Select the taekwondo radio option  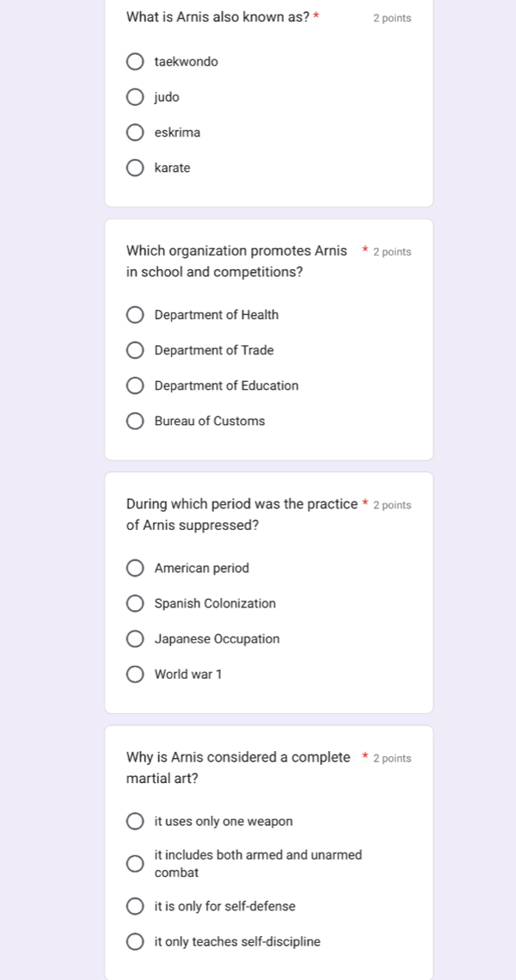(135, 62)
